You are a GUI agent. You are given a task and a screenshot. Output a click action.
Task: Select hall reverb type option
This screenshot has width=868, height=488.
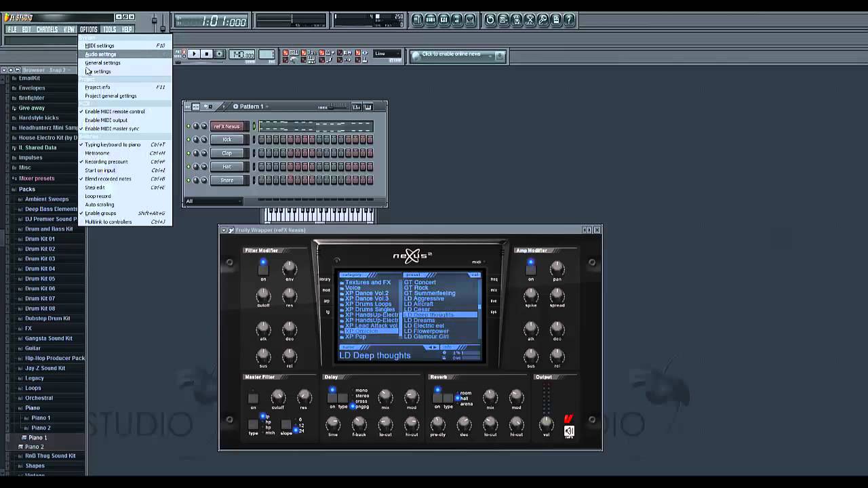point(465,399)
